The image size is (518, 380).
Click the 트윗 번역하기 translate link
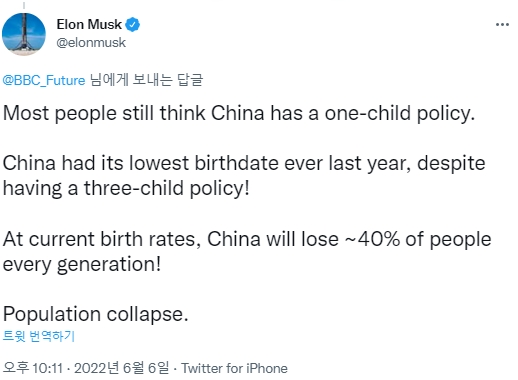[39, 336]
